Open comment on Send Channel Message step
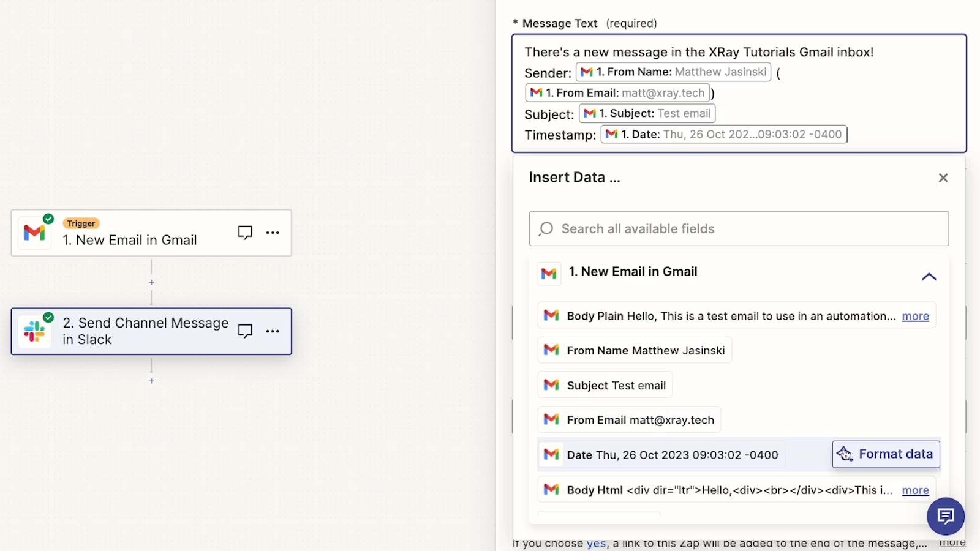Screen dimensions: 980x551 (x=245, y=331)
